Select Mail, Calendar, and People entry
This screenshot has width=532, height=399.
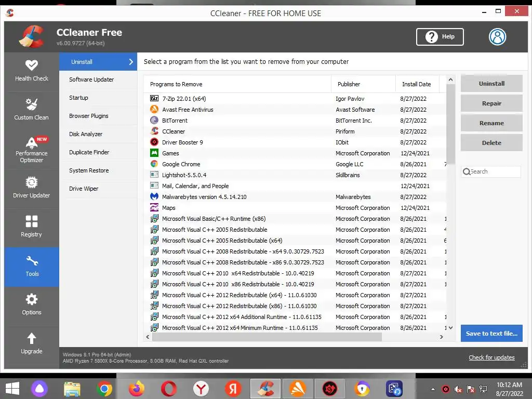coord(295,186)
